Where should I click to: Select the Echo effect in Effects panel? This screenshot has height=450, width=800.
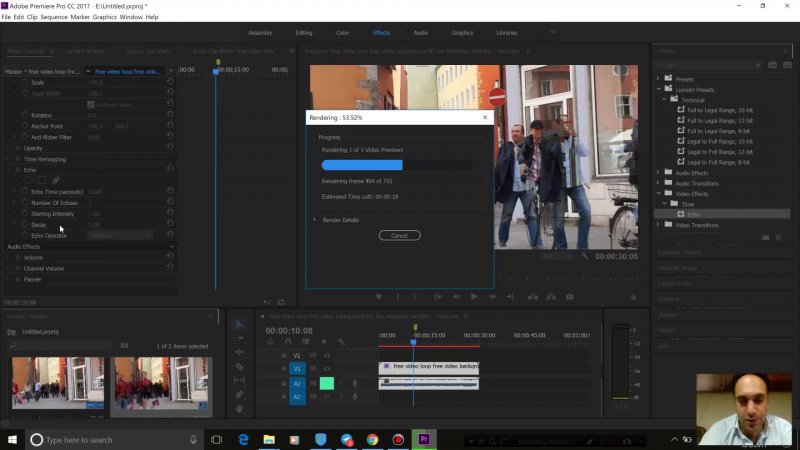click(x=693, y=214)
